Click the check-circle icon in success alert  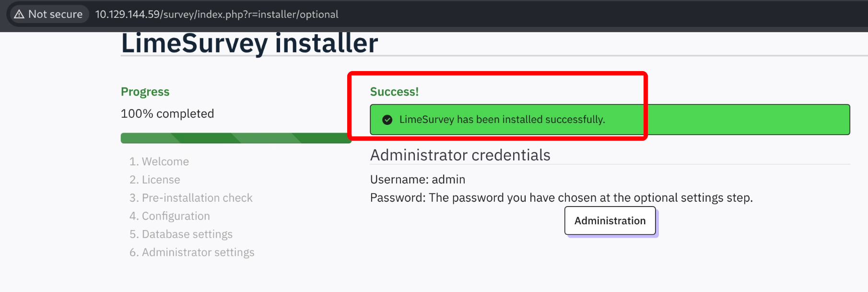pos(387,120)
